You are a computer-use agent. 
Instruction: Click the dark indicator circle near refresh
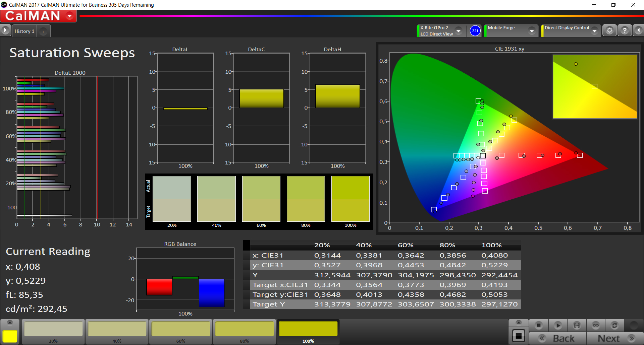(x=634, y=325)
